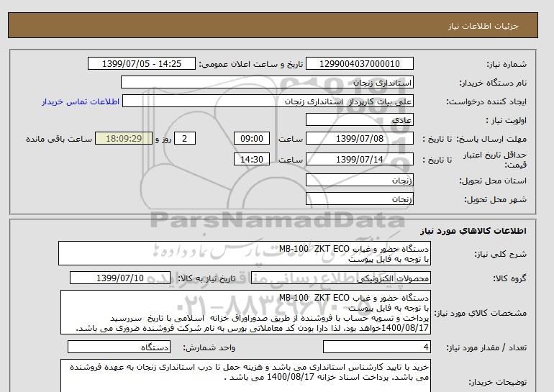
Task: Click the goods need date field 1399/07/10
Action: pos(120,278)
